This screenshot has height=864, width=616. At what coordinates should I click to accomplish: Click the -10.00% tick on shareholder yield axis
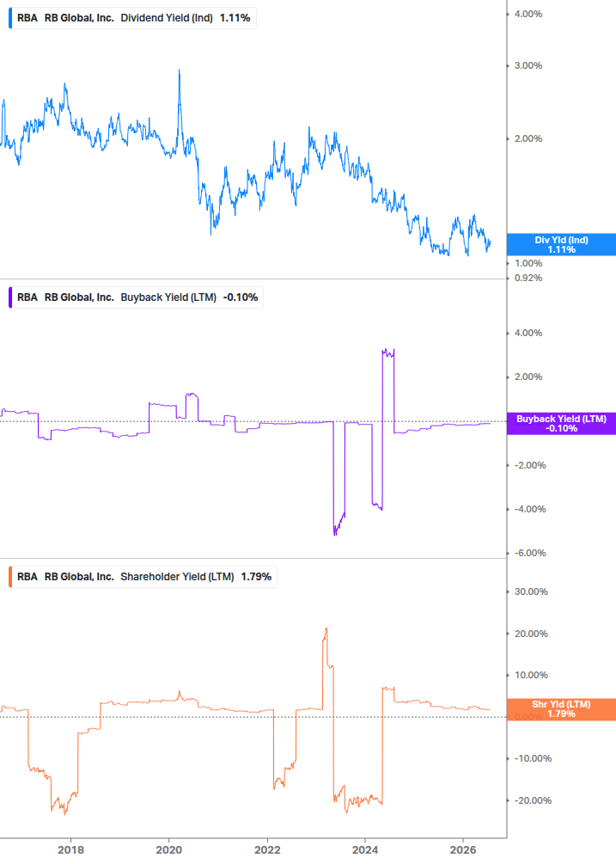click(x=533, y=759)
